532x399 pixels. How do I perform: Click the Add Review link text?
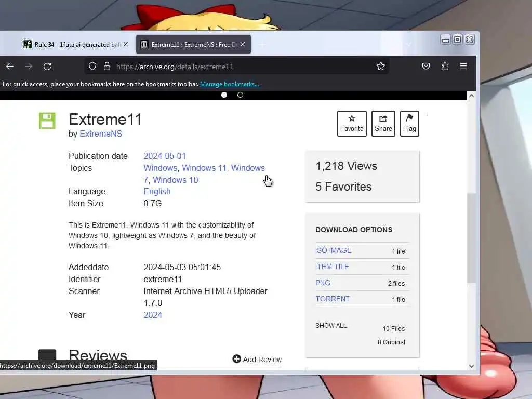[x=262, y=360]
